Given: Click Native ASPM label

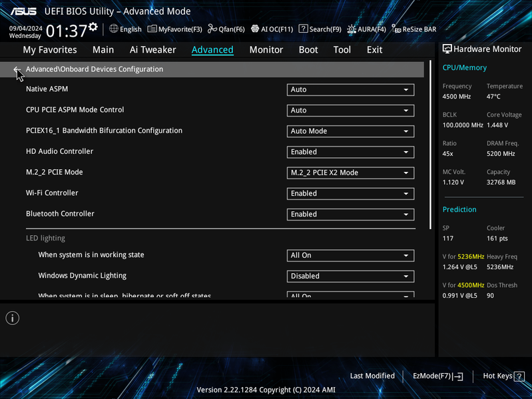Looking at the screenshot, I should tap(47, 89).
